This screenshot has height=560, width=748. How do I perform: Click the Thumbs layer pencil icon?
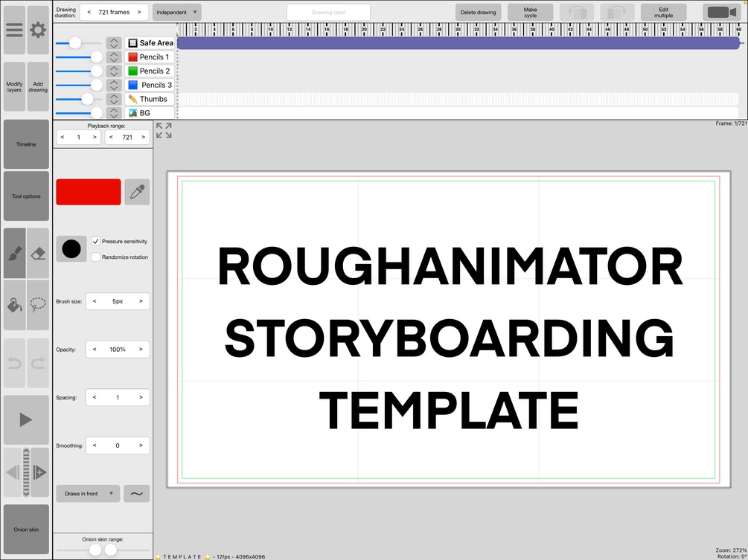(x=133, y=99)
